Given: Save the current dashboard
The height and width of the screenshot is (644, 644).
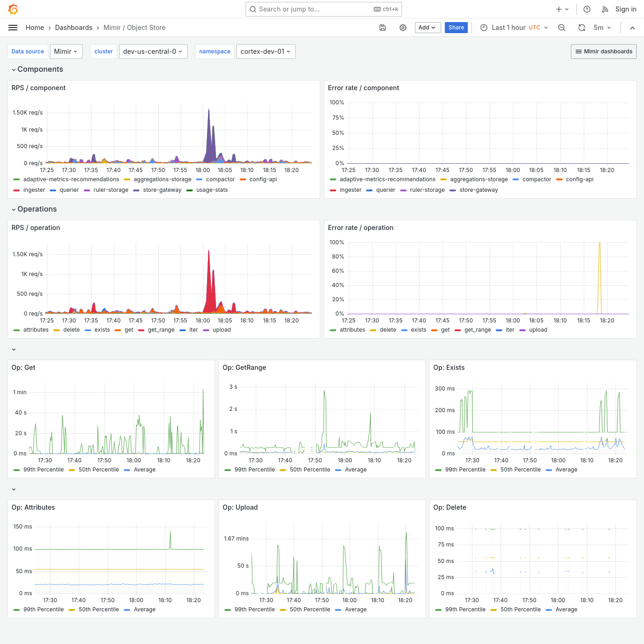Looking at the screenshot, I should coord(382,28).
